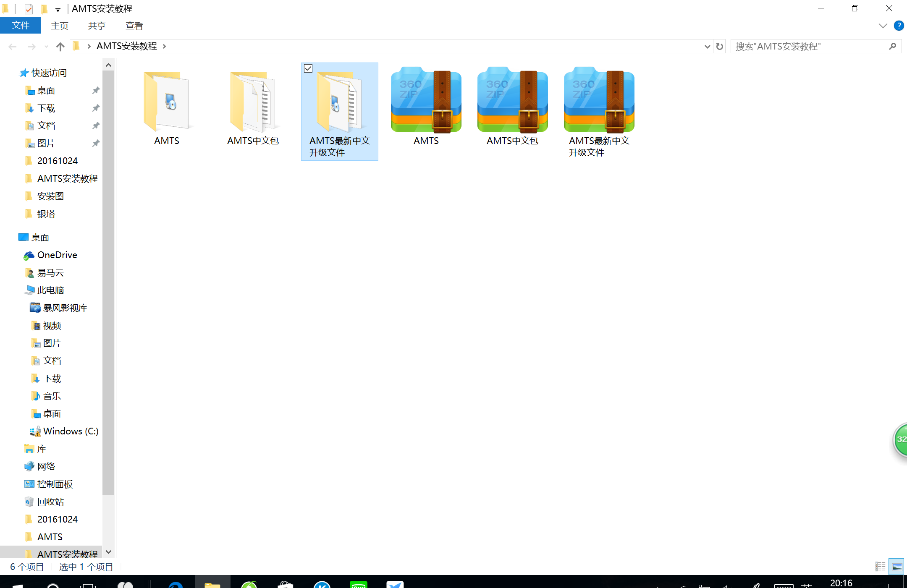The image size is (907, 588).
Task: Open the 文件 ribbon tab
Action: click(21, 26)
